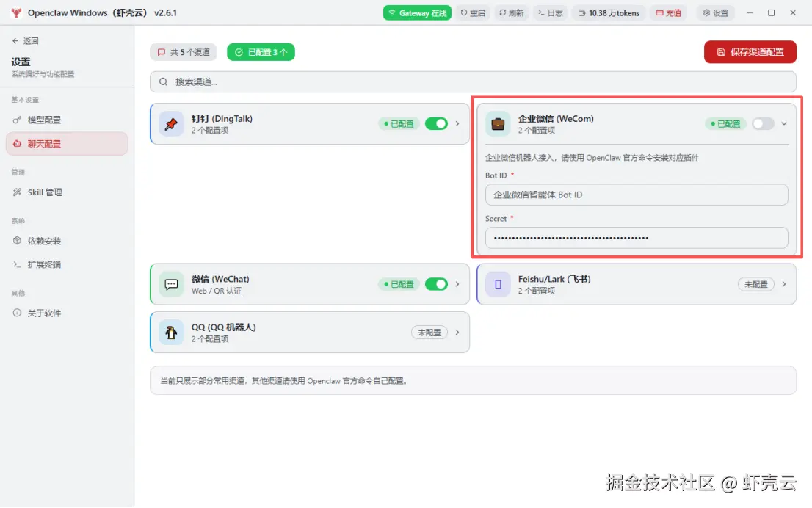The image size is (812, 508).
Task: Click the 未配置 badge on QQ card
Action: [429, 333]
